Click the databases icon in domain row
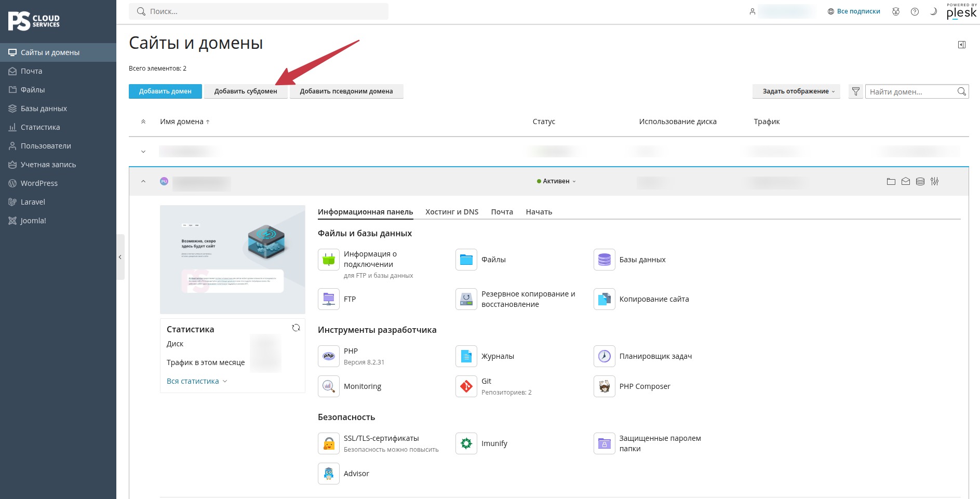This screenshot has width=980, height=499. [x=920, y=181]
